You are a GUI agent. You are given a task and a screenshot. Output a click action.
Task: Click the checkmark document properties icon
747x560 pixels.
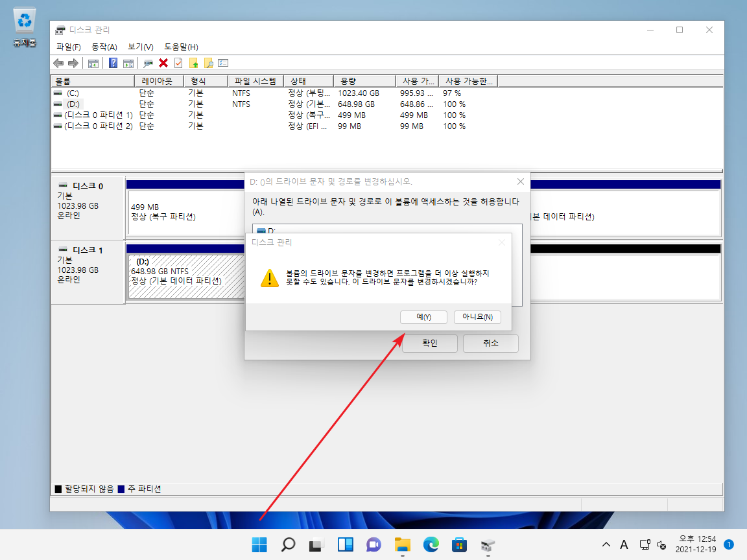[178, 63]
